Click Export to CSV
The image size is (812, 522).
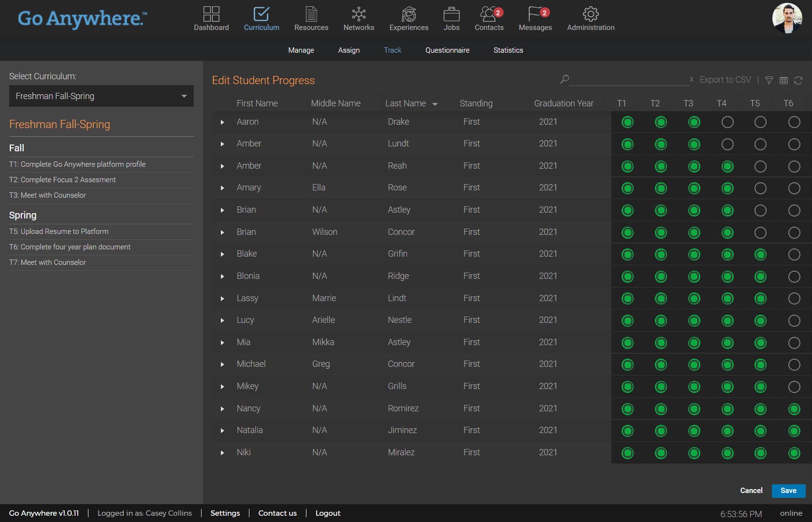click(x=725, y=80)
